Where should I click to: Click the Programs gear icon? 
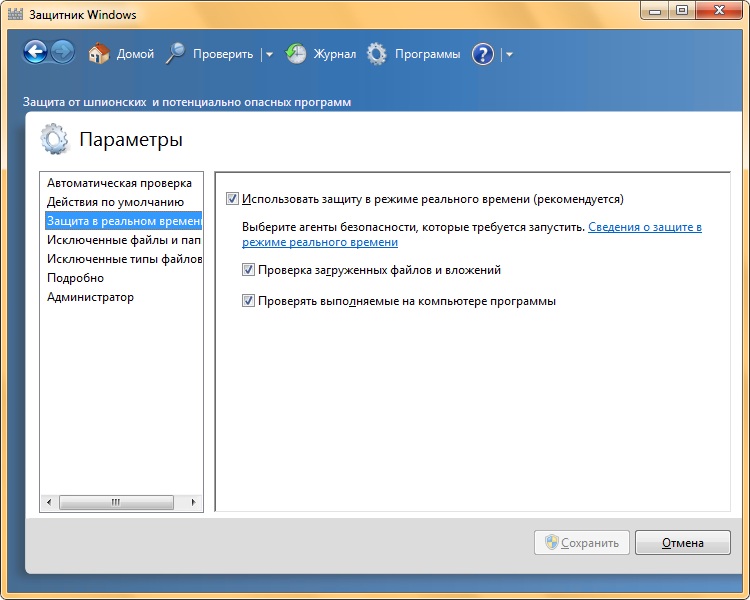[376, 54]
